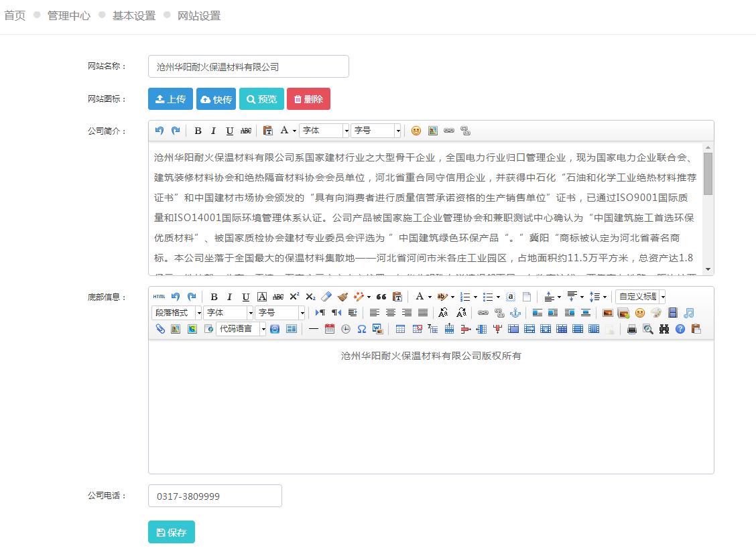This screenshot has height=550, width=756.
Task: Open the 字体 dropdown in company intro editor
Action: point(324,131)
